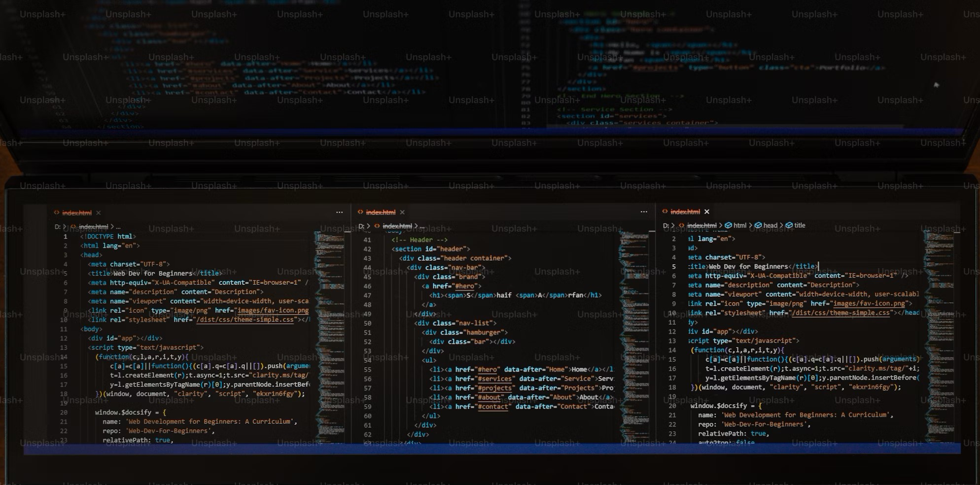Select the index.html tab in right pane
980x485 pixels.
685,212
